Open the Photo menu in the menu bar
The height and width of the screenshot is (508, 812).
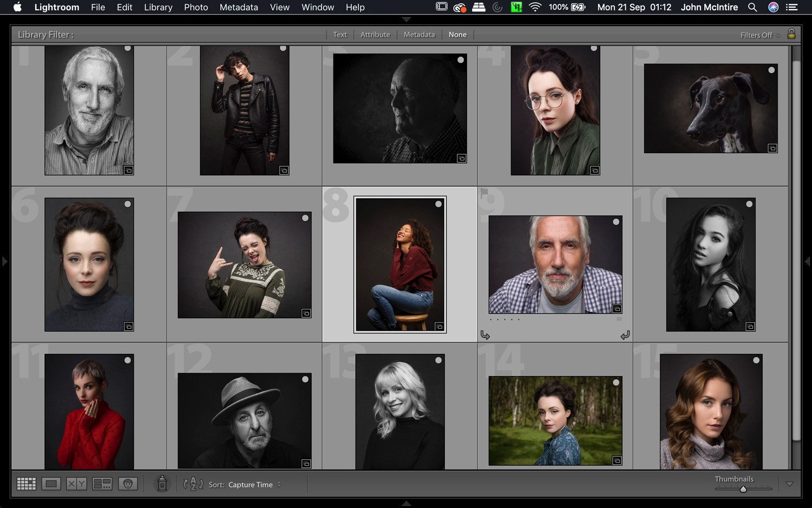pyautogui.click(x=196, y=7)
